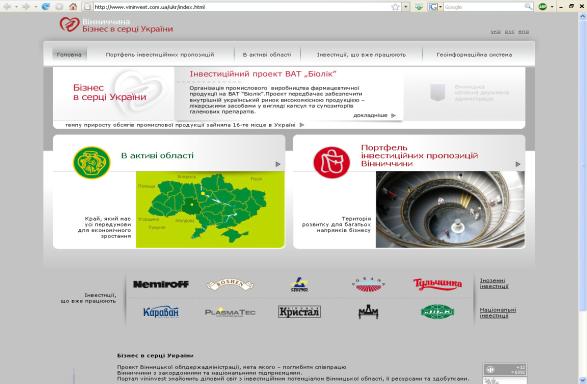The width and height of the screenshot is (587, 384).
Task: Run search with the magnifier icon
Action: coord(528,7)
